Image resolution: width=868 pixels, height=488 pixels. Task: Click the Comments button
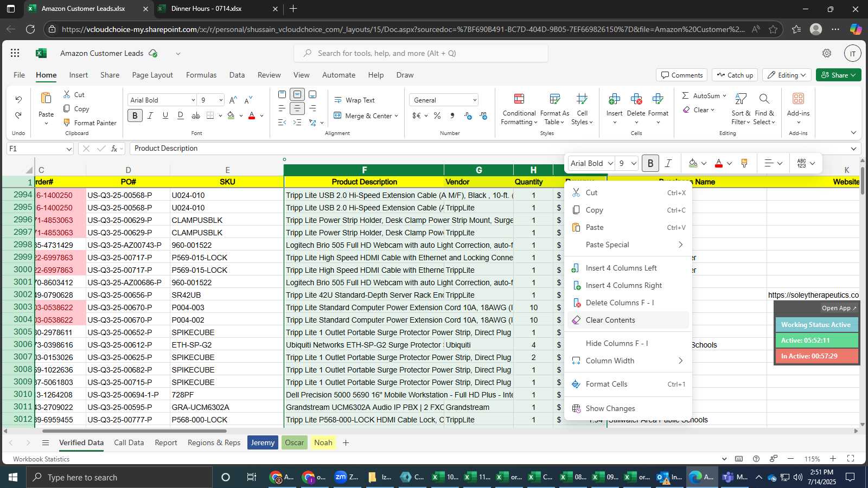click(x=681, y=75)
